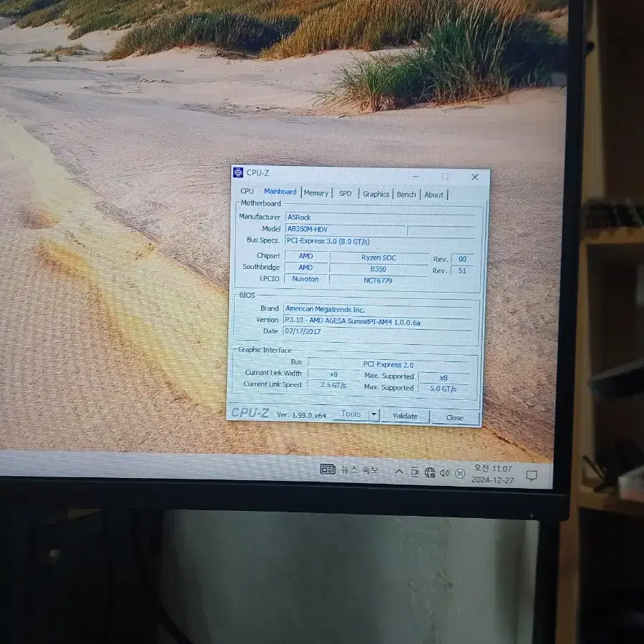Close CPU-Z with the title bar X
This screenshot has width=644, height=644.
coord(475,177)
